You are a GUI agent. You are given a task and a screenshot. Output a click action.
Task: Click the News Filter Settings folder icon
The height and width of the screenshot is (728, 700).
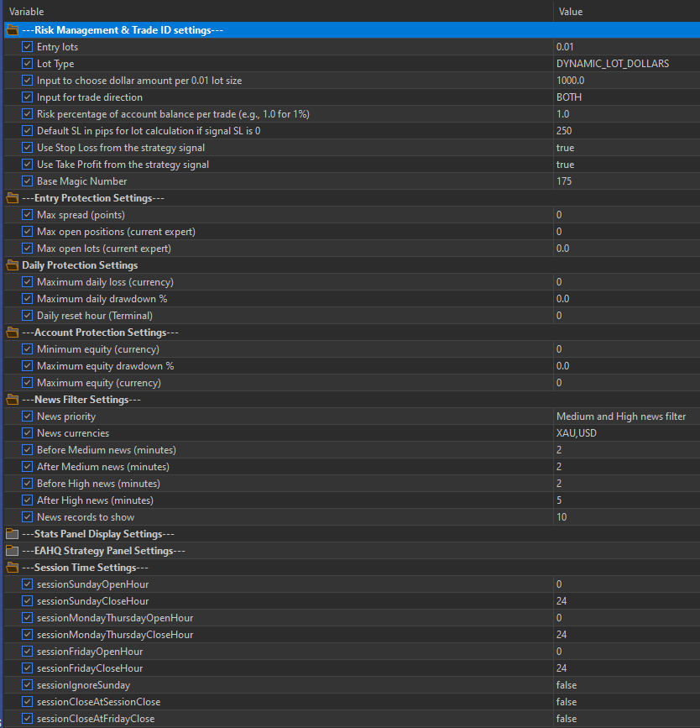12,400
